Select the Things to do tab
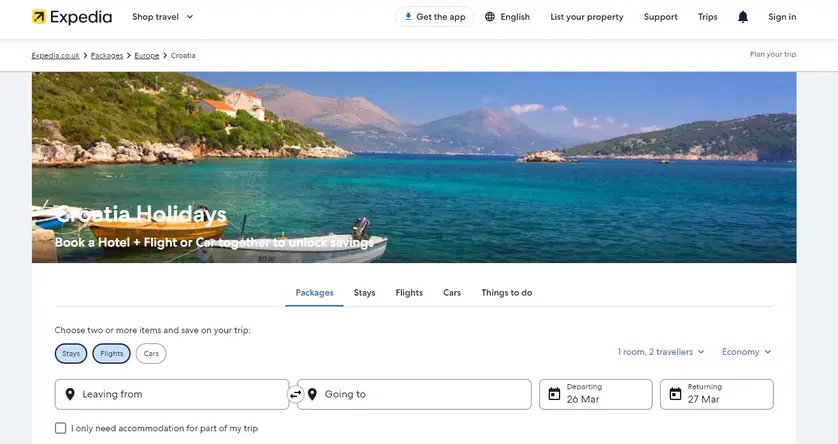838x444 pixels. (506, 293)
